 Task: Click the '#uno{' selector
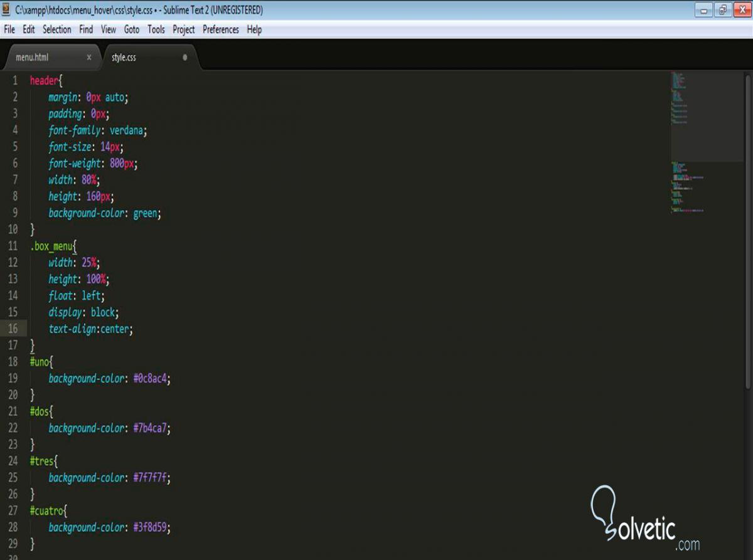(x=42, y=362)
